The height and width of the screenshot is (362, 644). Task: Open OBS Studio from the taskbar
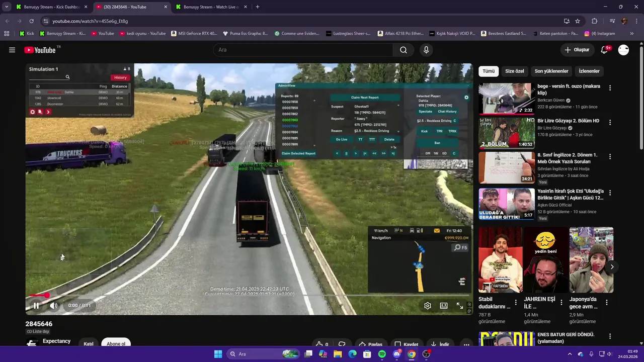click(426, 354)
